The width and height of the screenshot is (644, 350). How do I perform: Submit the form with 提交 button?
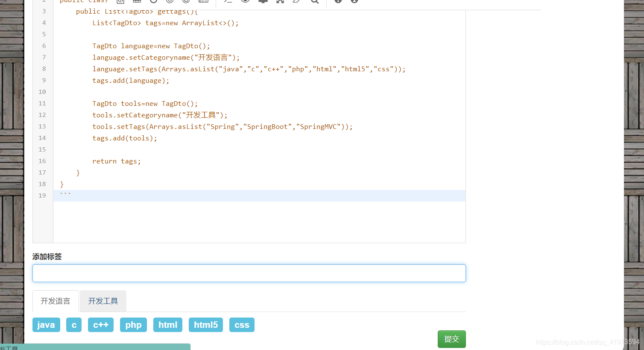tap(452, 339)
